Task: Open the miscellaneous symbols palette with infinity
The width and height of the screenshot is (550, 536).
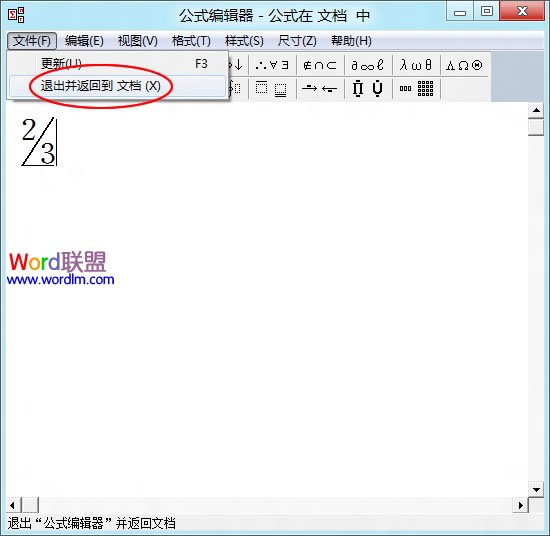Action: coord(368,65)
